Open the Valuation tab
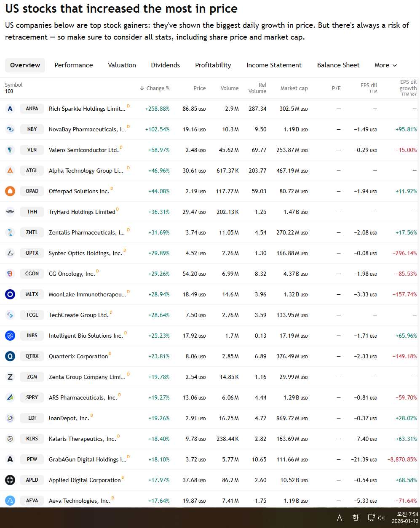Viewport: 420px width, 528px height. 122,65
